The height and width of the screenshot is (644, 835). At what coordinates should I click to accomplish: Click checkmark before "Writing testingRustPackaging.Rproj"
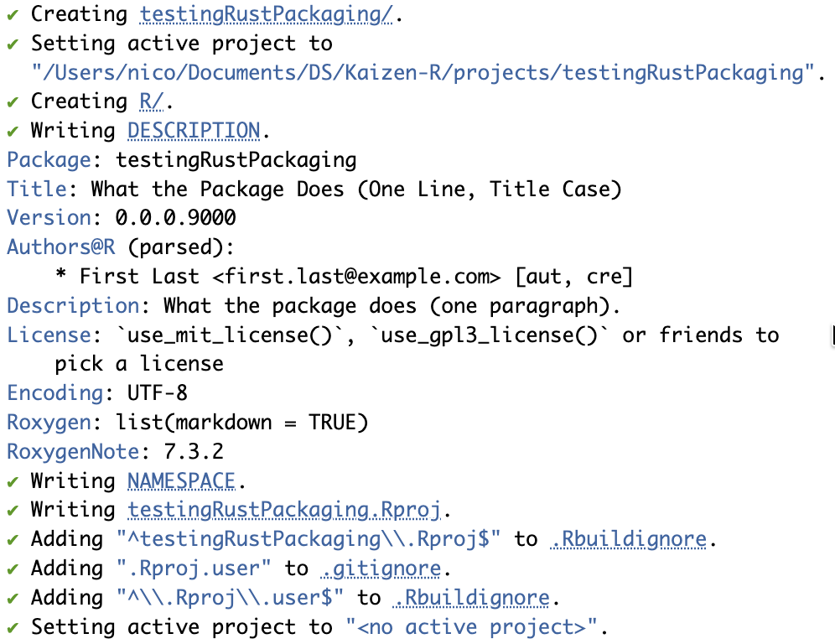[13, 510]
